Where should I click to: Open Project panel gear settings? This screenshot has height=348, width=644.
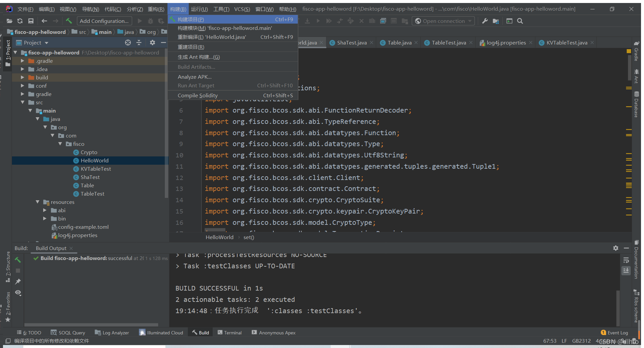click(x=153, y=43)
